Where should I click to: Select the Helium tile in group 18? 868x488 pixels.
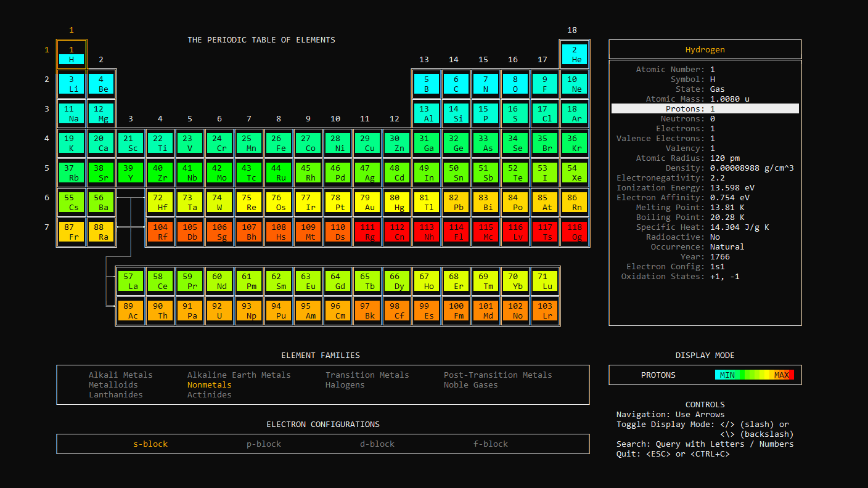575,54
